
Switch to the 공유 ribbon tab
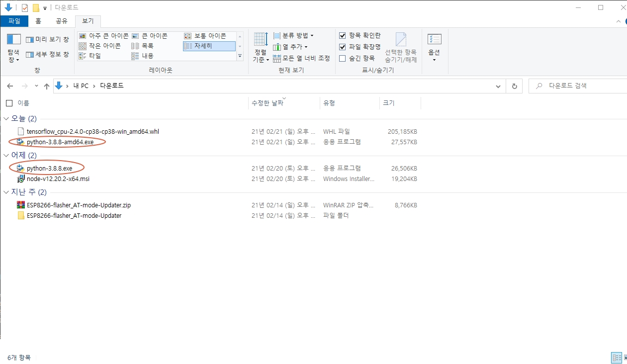point(62,21)
